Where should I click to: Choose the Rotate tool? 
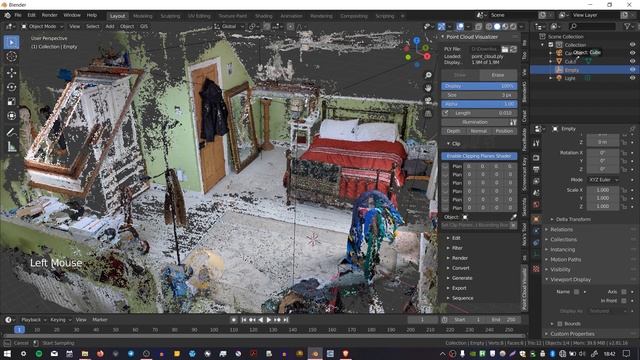coord(11,87)
